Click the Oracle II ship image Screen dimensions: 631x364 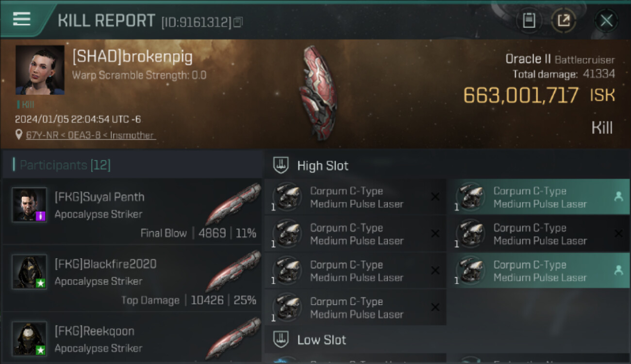(x=317, y=93)
